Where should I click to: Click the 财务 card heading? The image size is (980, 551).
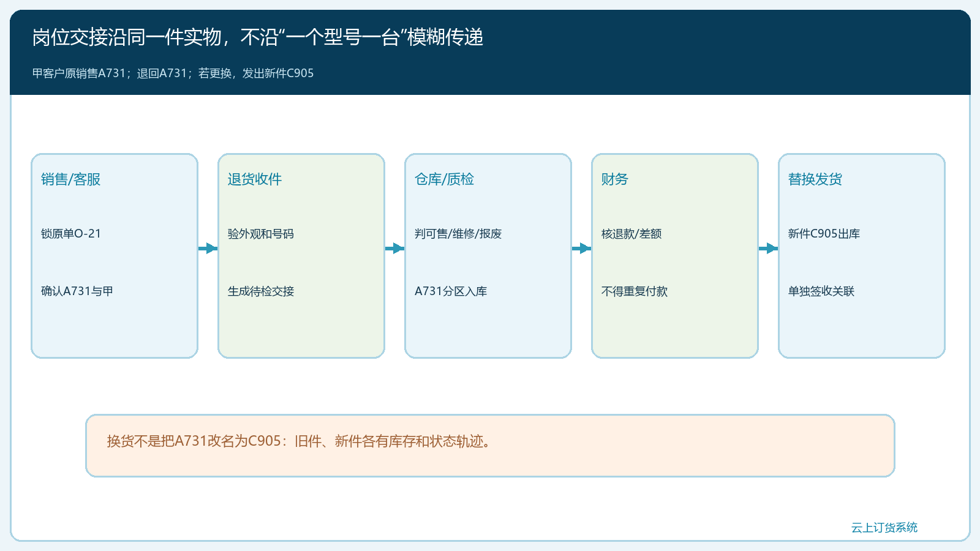tap(614, 179)
